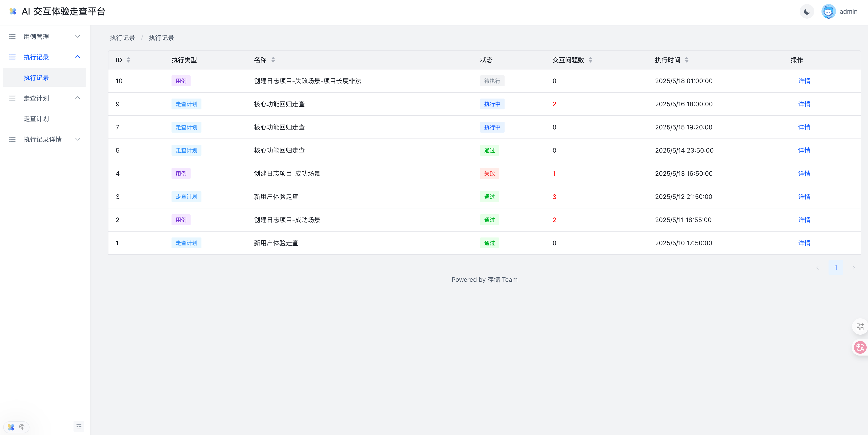Image resolution: width=868 pixels, height=435 pixels.
Task: Toggle dark mode with the moon icon
Action: click(807, 12)
